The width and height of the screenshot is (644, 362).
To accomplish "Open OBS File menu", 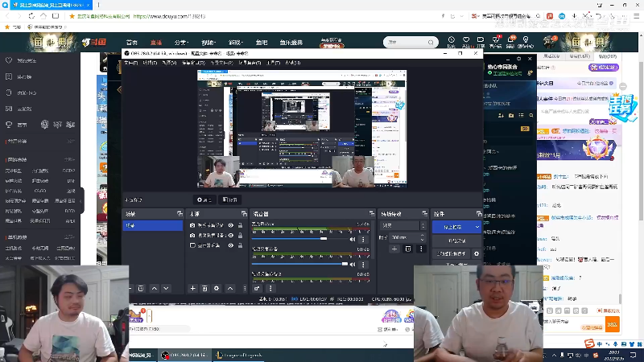I will coord(130,63).
